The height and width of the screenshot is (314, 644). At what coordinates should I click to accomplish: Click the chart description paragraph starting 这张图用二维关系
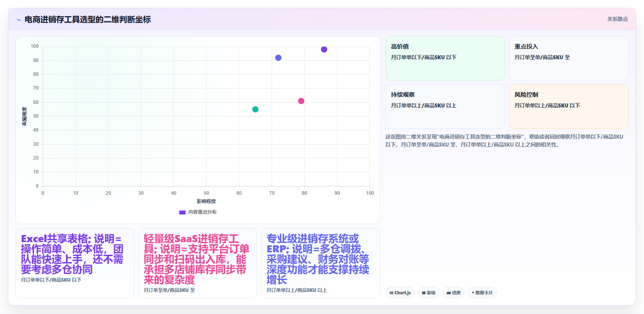point(504,141)
